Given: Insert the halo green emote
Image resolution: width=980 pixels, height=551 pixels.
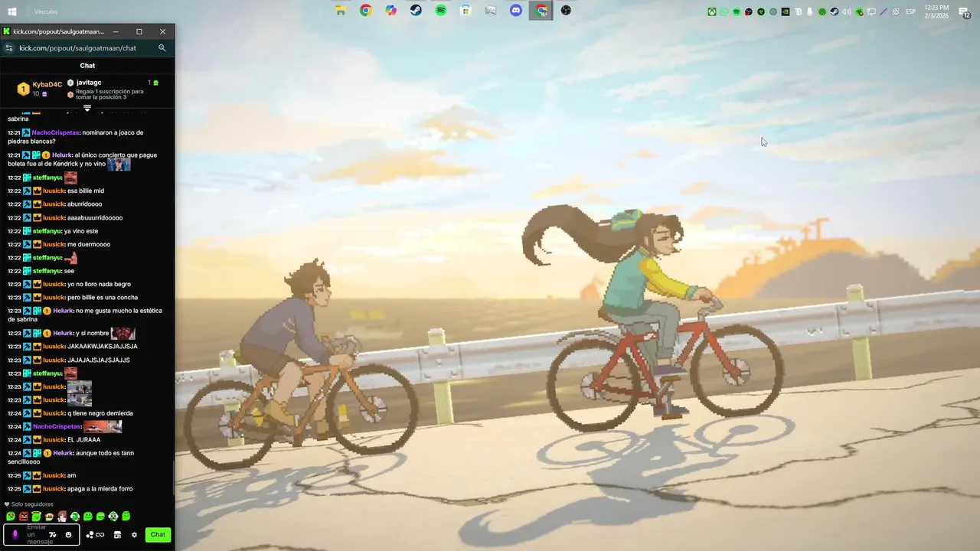Looking at the screenshot, I should (36, 517).
